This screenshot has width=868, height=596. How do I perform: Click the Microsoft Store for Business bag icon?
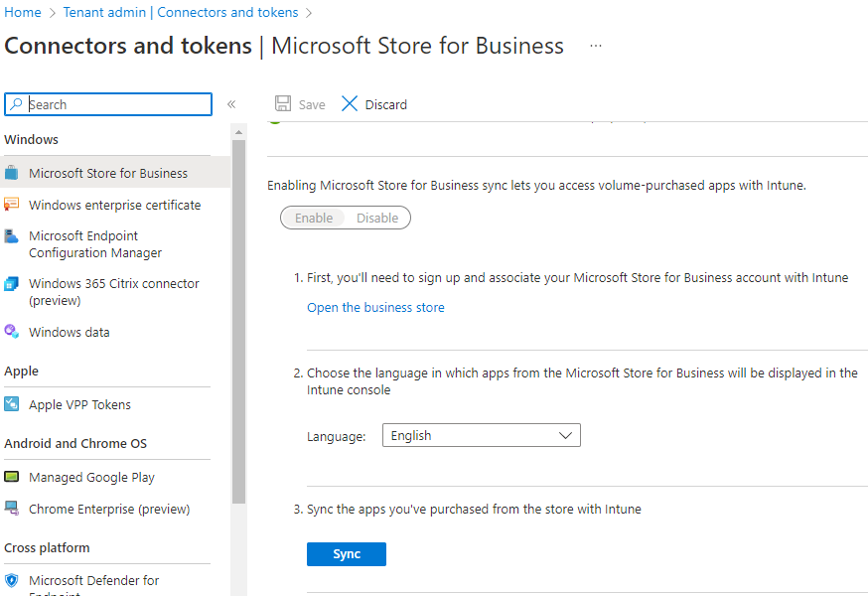click(11, 173)
